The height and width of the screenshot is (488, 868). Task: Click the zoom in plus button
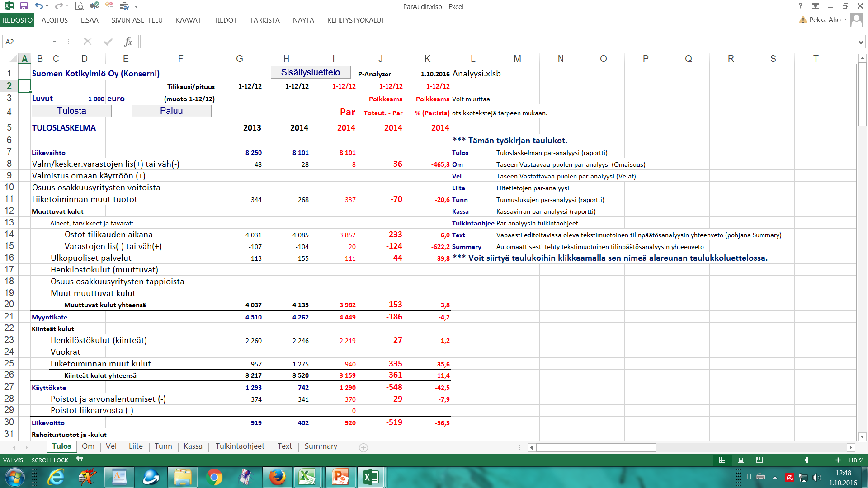click(x=838, y=460)
